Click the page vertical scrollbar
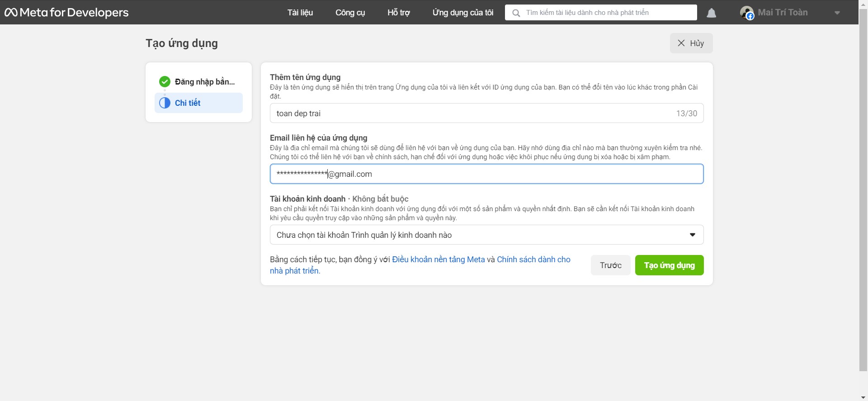 863,190
